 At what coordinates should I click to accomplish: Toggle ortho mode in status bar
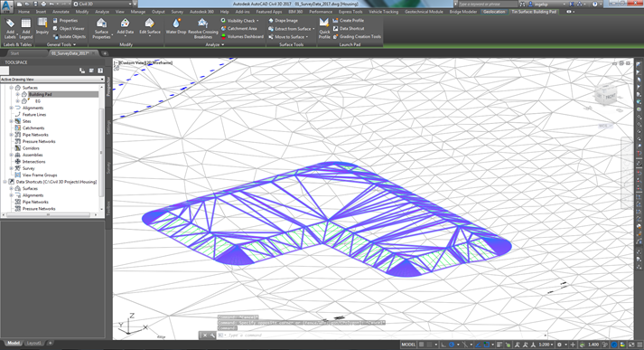point(443,345)
